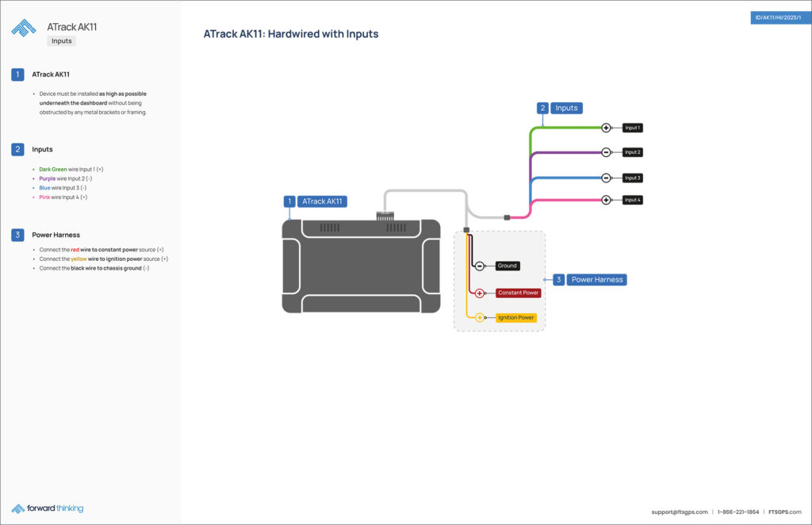Select the Inputs tag under ATrack AK11 title
Screen dimensions: 812x525
click(x=61, y=41)
